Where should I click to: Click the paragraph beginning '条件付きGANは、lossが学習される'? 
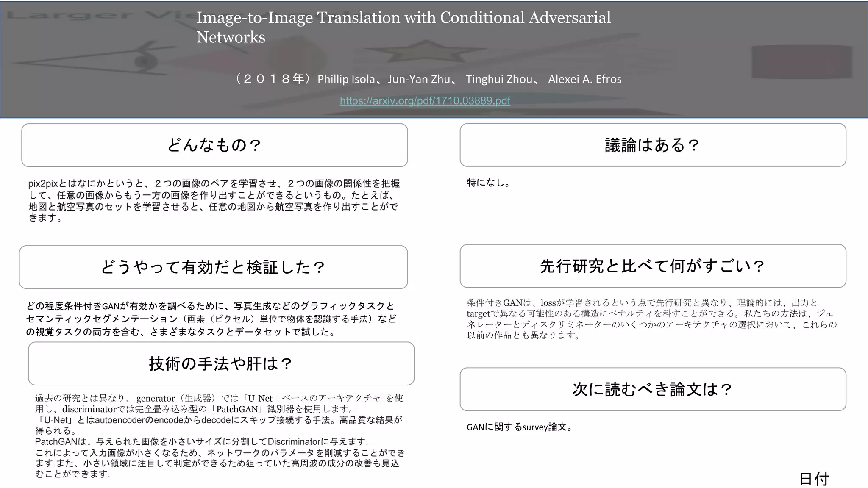coord(652,319)
